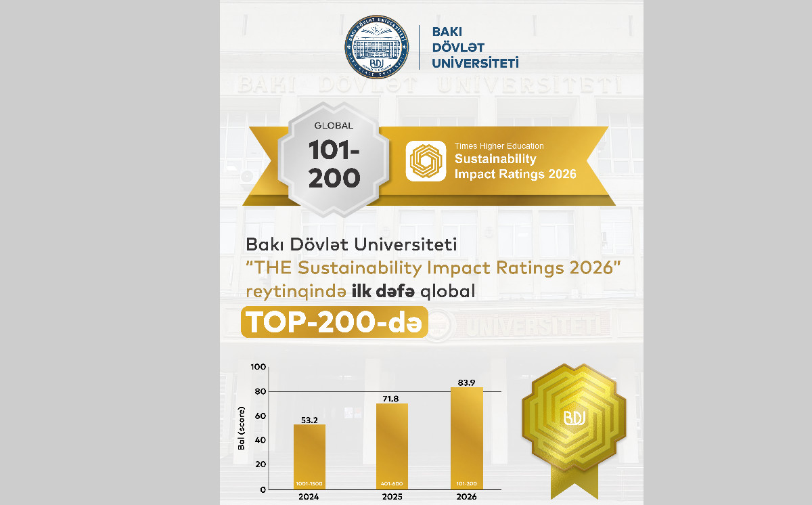
Task: Click the '2025' year label under the chart
Action: coord(392,497)
